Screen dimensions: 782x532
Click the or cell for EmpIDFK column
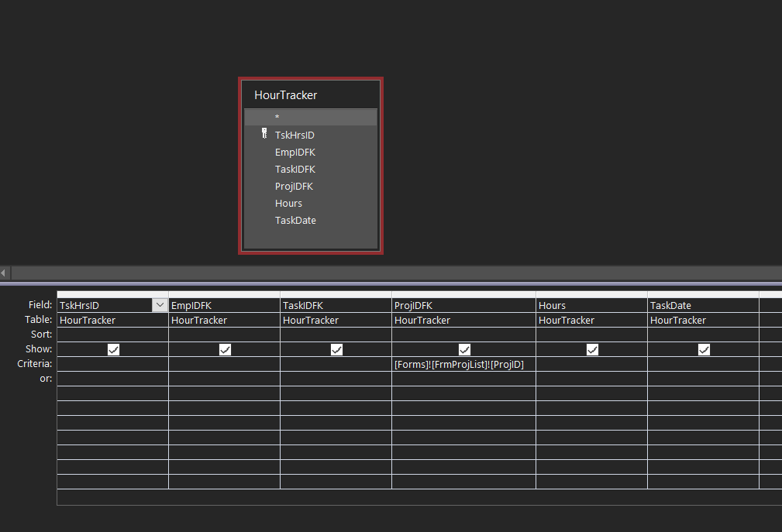[x=225, y=379]
